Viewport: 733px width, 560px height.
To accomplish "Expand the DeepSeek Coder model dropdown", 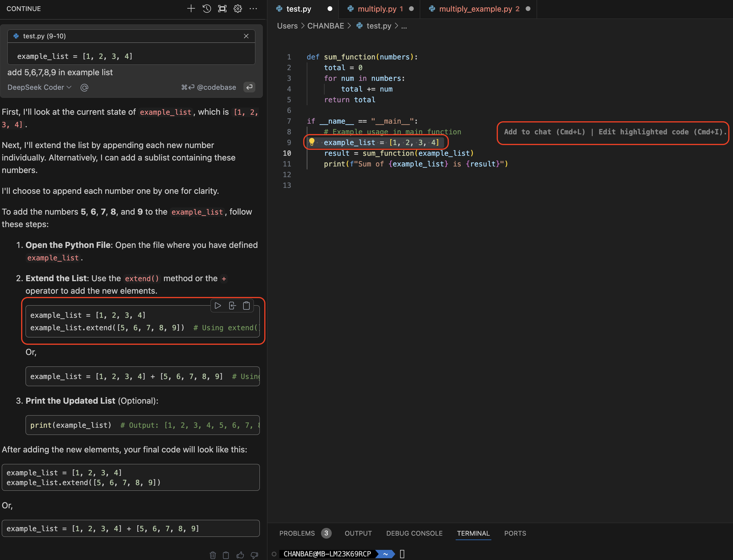I will click(39, 87).
